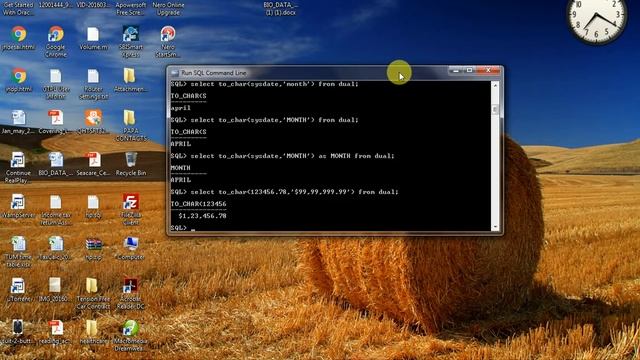
Task: Close the Run SQL Command Line window
Action: click(488, 71)
